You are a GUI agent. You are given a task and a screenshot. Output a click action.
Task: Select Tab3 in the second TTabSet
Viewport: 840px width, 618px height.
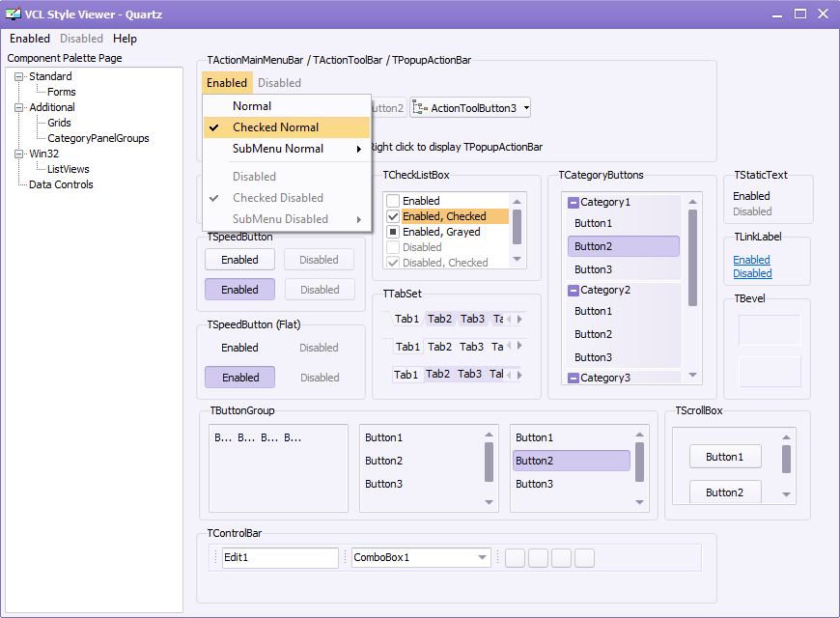[471, 347]
